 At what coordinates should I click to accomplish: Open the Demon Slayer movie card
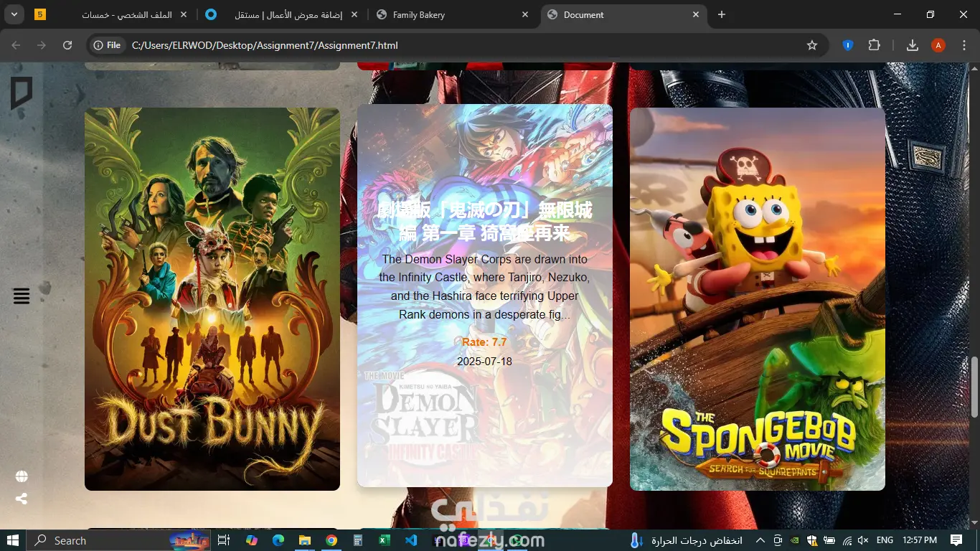coord(485,296)
